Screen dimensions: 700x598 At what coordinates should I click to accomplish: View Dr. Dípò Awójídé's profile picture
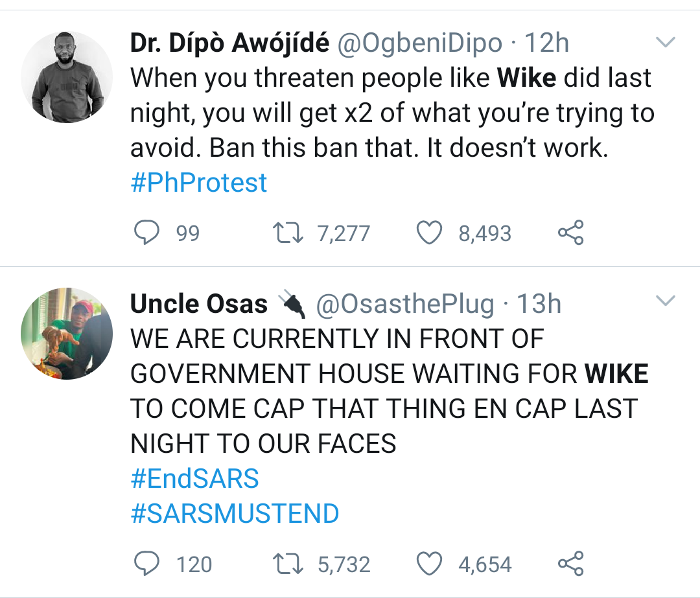(67, 77)
